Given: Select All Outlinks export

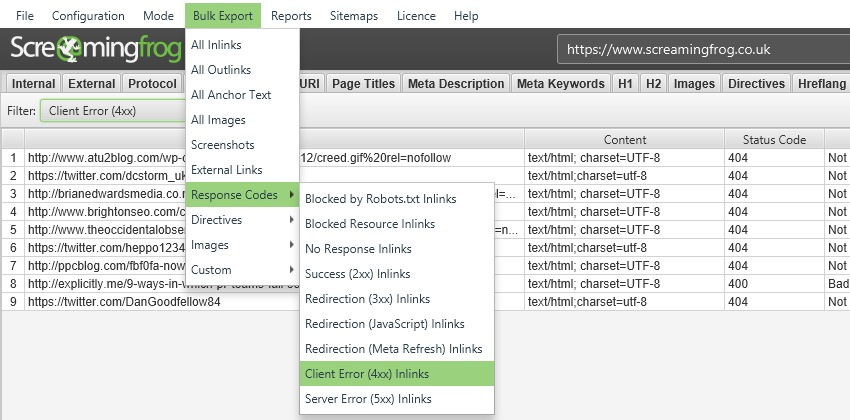Looking at the screenshot, I should 242,70.
